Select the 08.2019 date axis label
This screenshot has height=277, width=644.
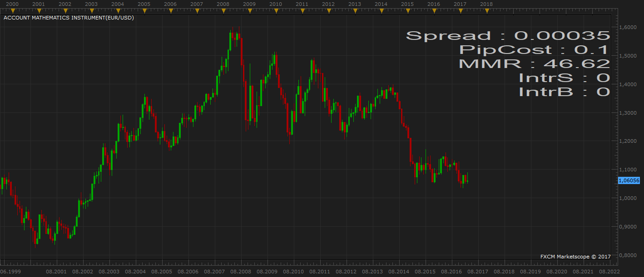(530, 272)
